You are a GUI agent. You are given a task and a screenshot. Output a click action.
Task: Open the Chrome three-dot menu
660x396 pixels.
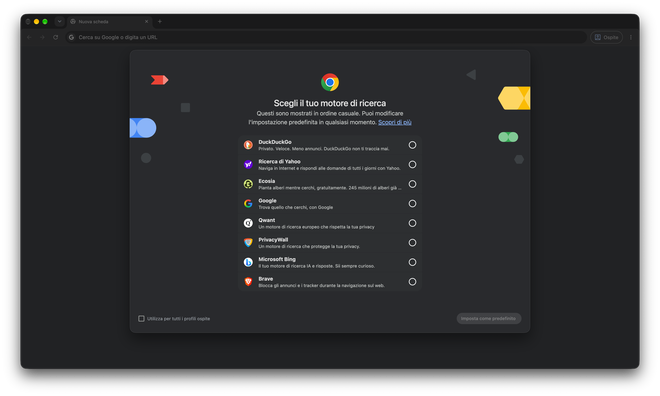point(631,37)
